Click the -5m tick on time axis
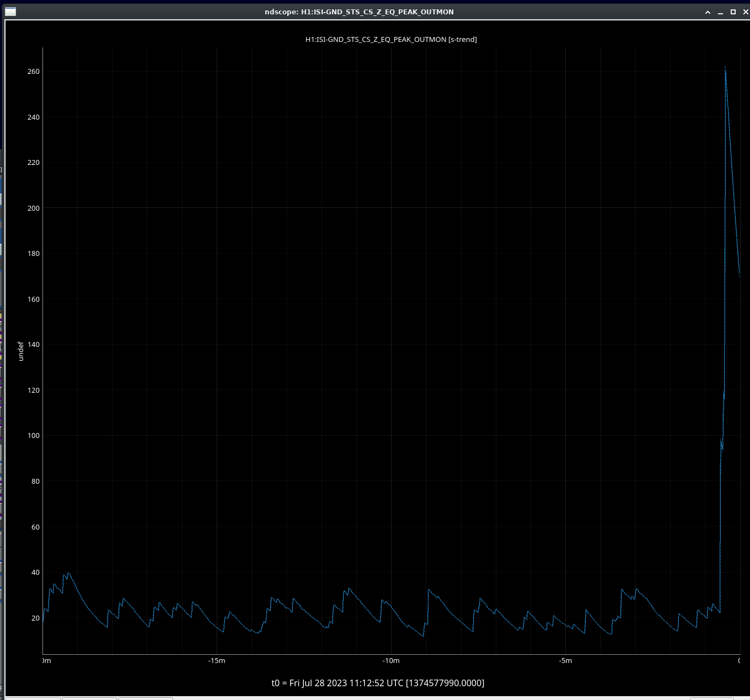This screenshot has height=700, width=750. coord(565,661)
